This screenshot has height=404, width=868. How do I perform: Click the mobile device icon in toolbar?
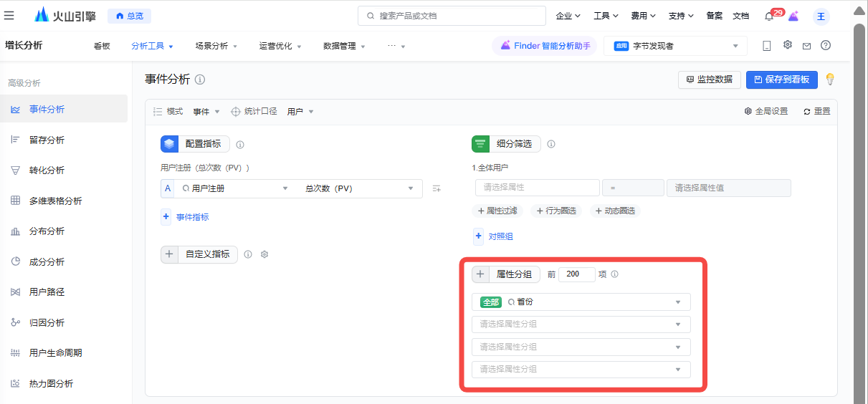pyautogui.click(x=766, y=46)
